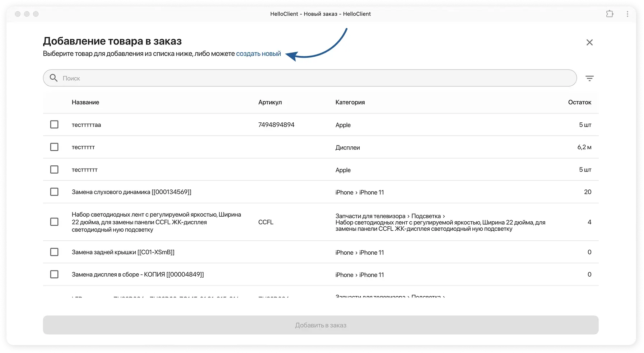The width and height of the screenshot is (644, 353).
Task: Click the filter icon beside search
Action: [589, 78]
